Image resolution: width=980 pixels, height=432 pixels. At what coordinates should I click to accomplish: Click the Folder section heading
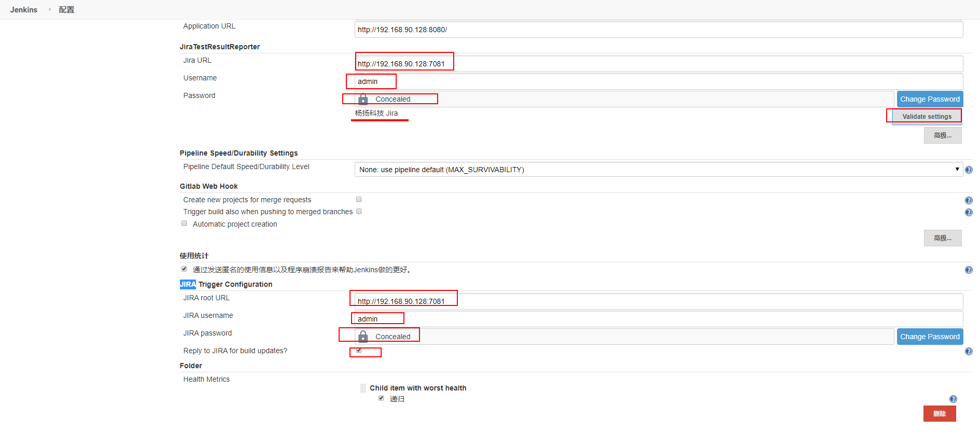click(x=191, y=366)
